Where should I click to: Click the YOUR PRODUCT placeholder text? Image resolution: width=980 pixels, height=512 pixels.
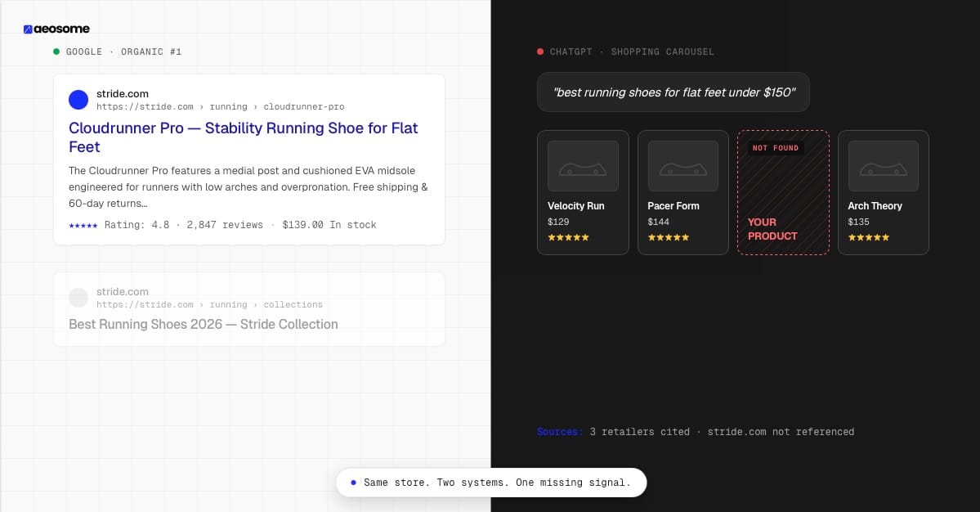click(772, 229)
